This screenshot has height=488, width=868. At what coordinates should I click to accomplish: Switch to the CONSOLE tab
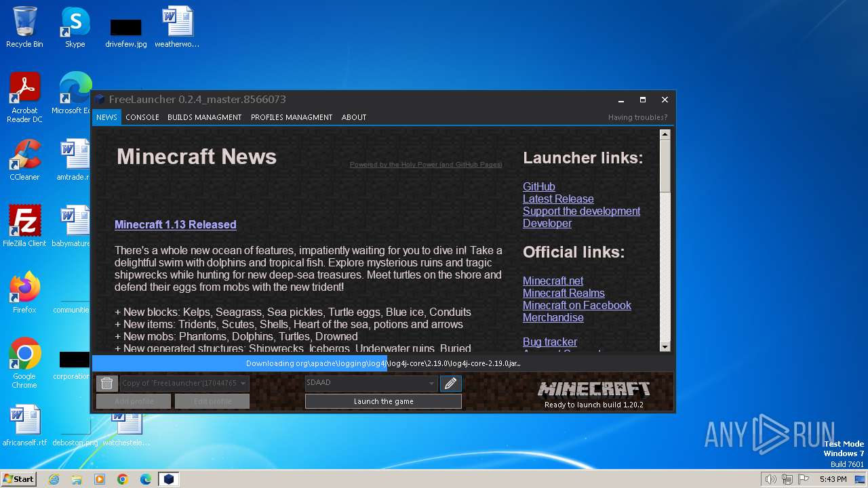coord(142,117)
